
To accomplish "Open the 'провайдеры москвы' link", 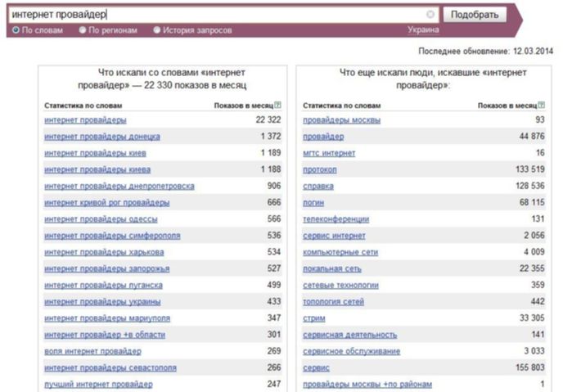I will tap(341, 120).
